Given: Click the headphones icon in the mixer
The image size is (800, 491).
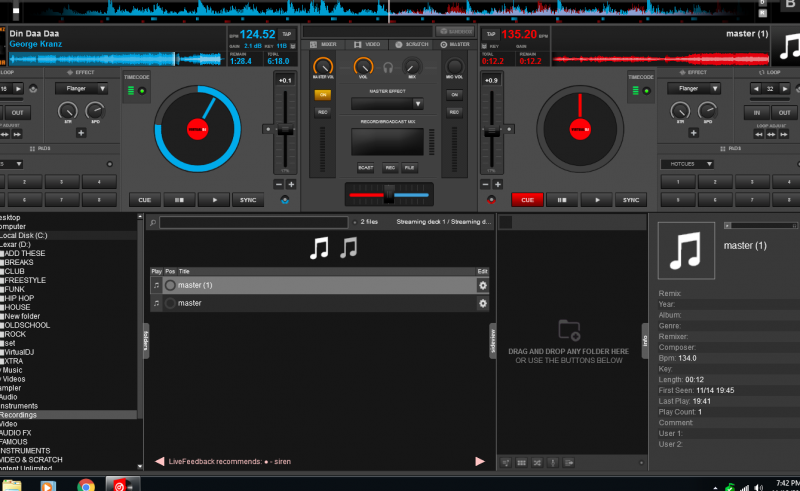Looking at the screenshot, I should [388, 67].
